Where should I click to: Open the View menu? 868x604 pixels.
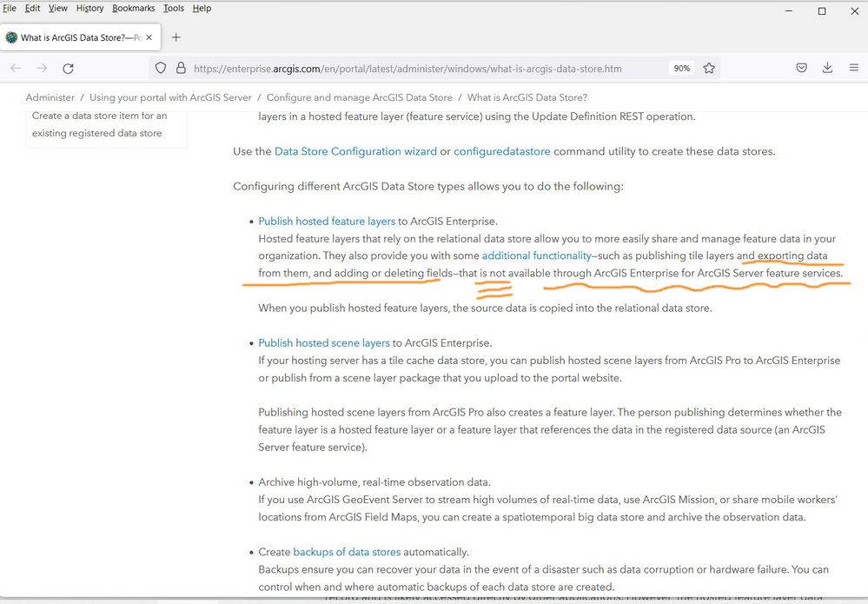click(57, 9)
